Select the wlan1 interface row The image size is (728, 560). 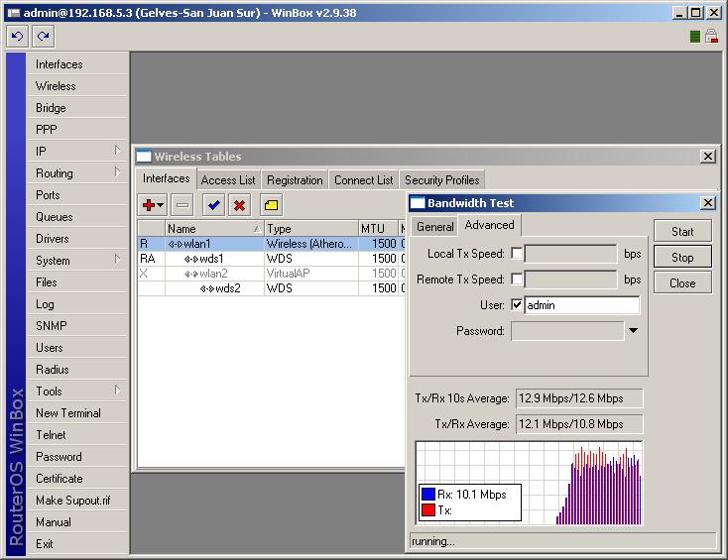pos(271,244)
